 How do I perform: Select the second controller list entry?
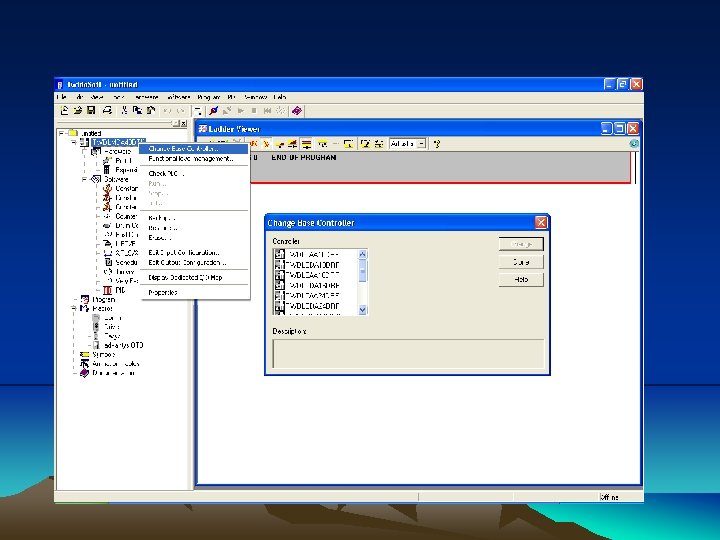315,265
